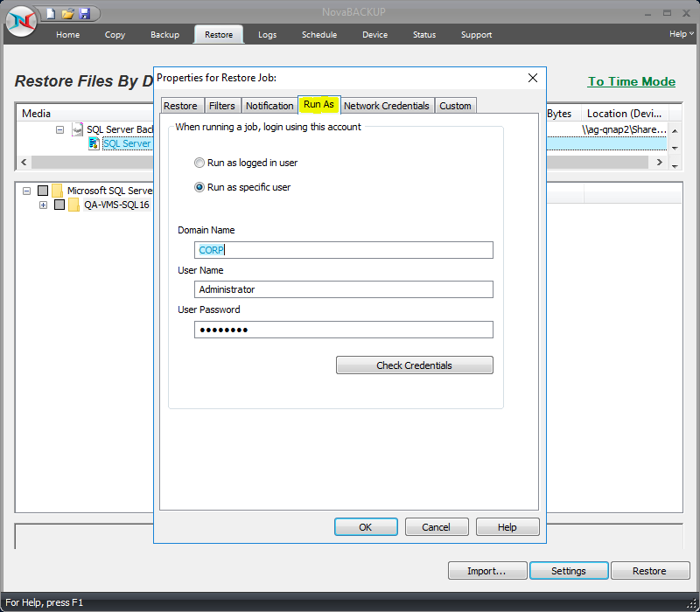The width and height of the screenshot is (700, 612).
Task: Switch to the Filters tab
Action: (222, 106)
